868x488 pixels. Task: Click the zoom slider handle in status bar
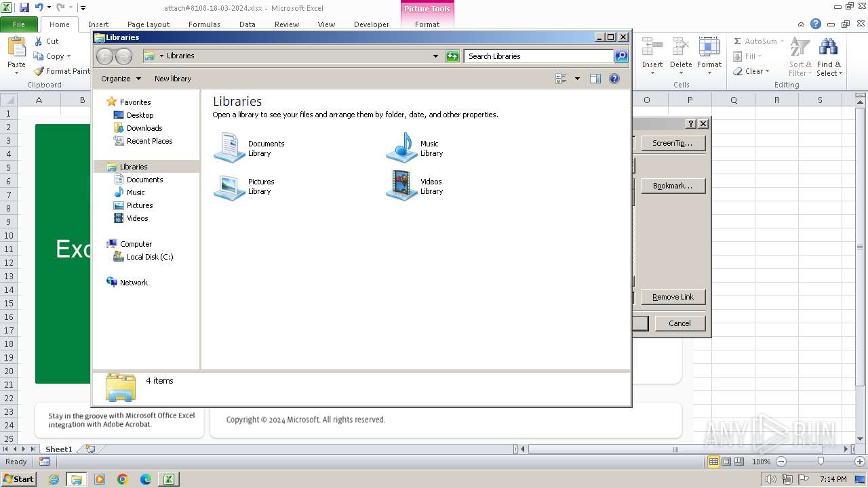click(821, 462)
